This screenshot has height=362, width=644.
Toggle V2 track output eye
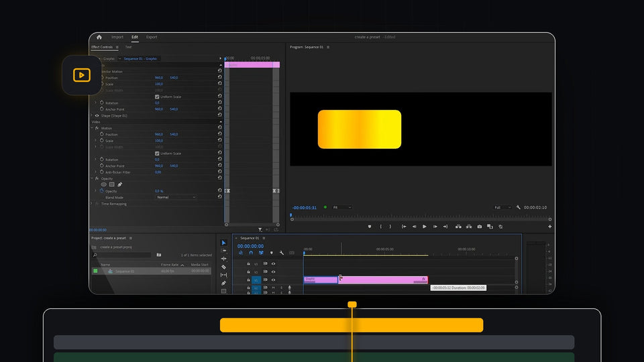point(273,271)
